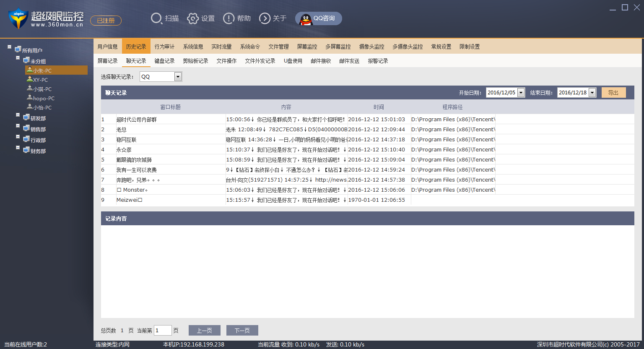Image resolution: width=644 pixels, height=349 pixels.
Task: Open the U盘使用 sub-tab
Action: coord(293,61)
